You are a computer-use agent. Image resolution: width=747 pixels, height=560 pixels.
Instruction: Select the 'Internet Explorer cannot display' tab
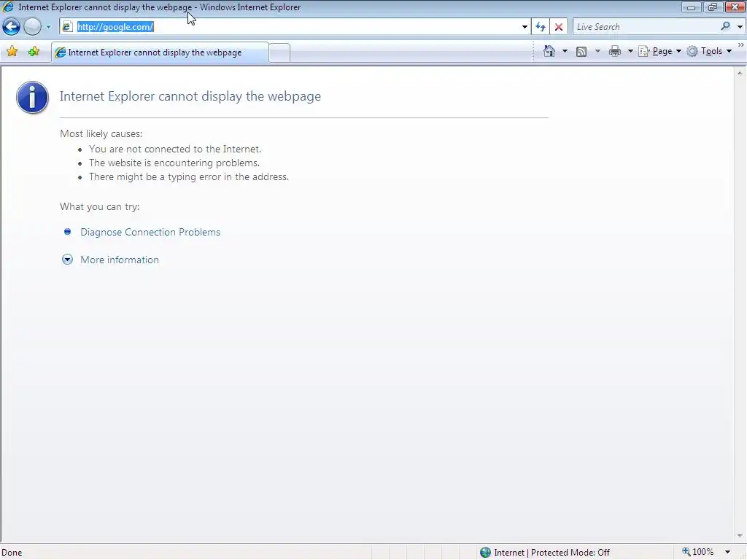[160, 52]
